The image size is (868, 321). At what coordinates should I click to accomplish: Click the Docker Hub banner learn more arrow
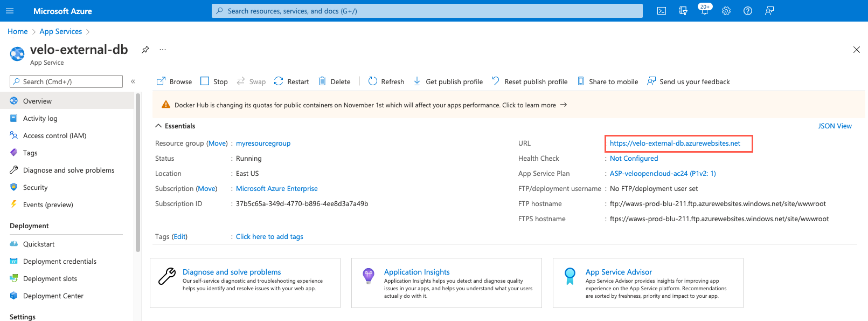[x=564, y=105]
